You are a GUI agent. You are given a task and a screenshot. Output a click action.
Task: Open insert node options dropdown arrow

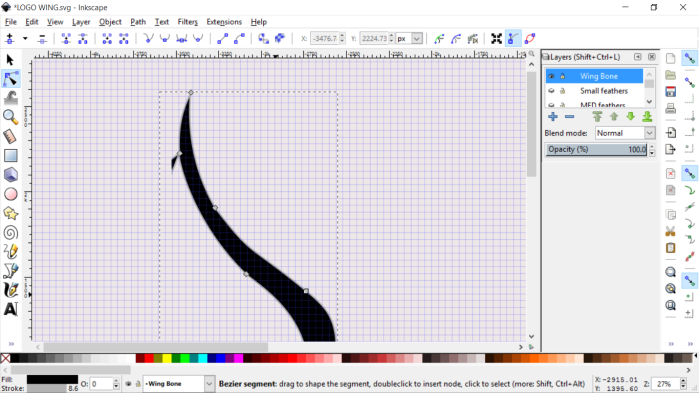click(x=25, y=39)
